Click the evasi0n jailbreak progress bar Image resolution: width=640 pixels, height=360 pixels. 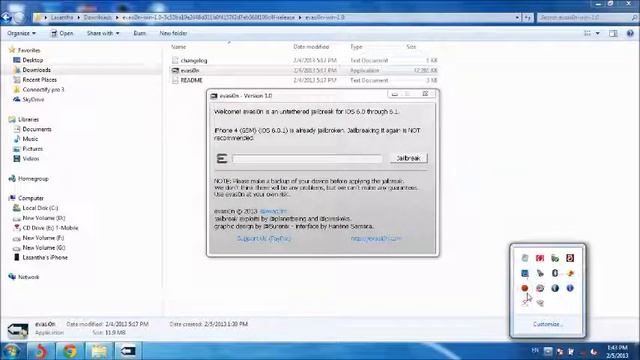(x=307, y=158)
